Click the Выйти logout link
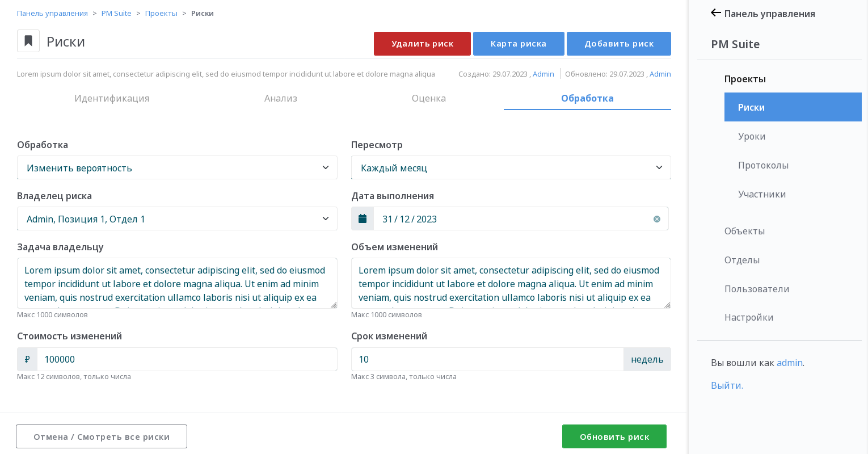The width and height of the screenshot is (868, 454). 727,385
